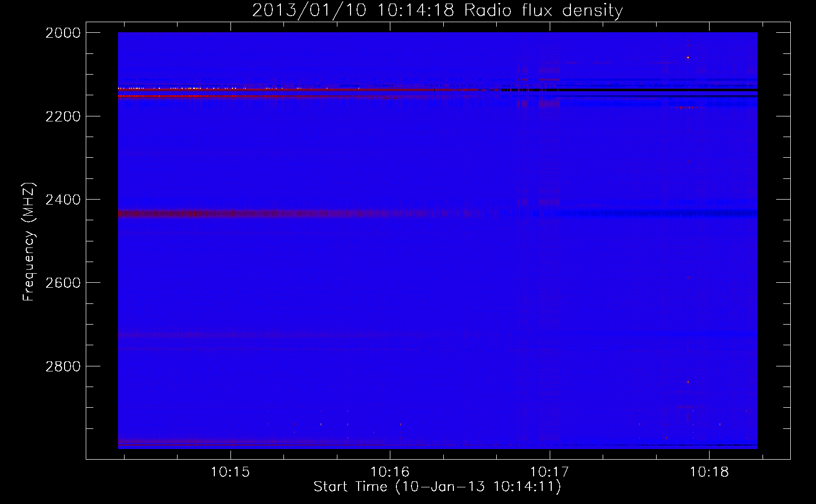
Task: Select the "Frequency (MHZ)" axis label
Action: tap(29, 241)
